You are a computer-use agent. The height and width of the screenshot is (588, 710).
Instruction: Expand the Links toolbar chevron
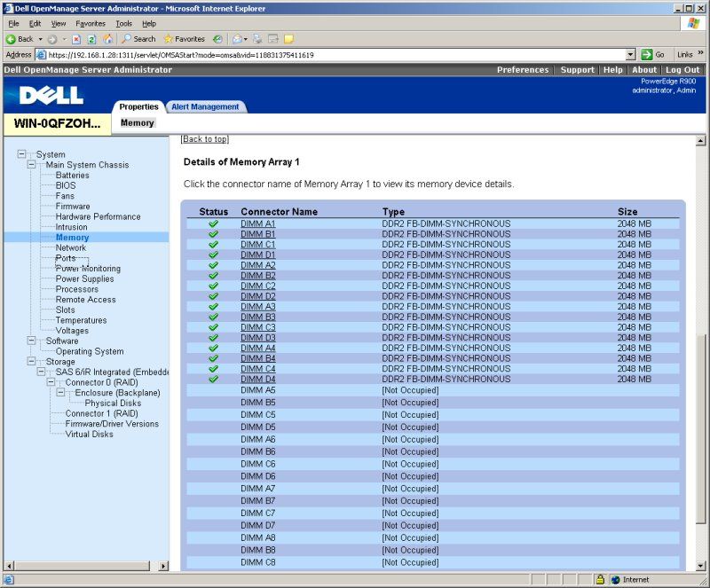(700, 53)
